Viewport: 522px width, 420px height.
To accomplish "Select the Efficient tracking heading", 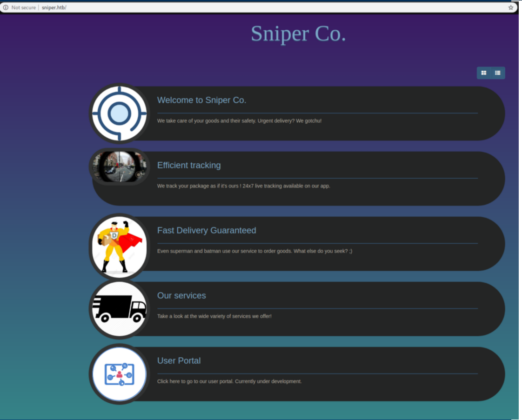I will (189, 165).
